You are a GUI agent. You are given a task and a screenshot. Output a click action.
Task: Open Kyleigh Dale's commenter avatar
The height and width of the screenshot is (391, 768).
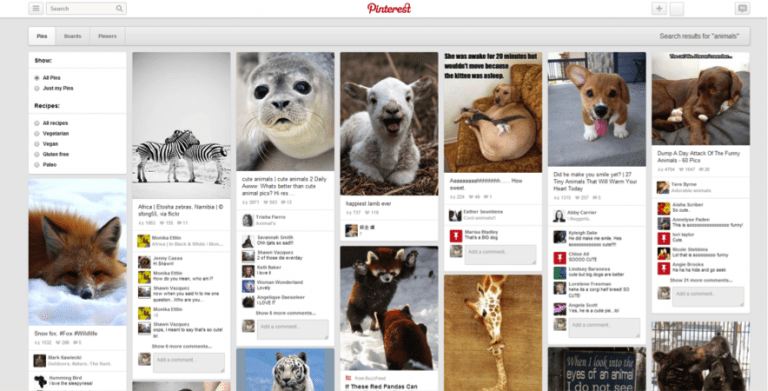click(560, 237)
